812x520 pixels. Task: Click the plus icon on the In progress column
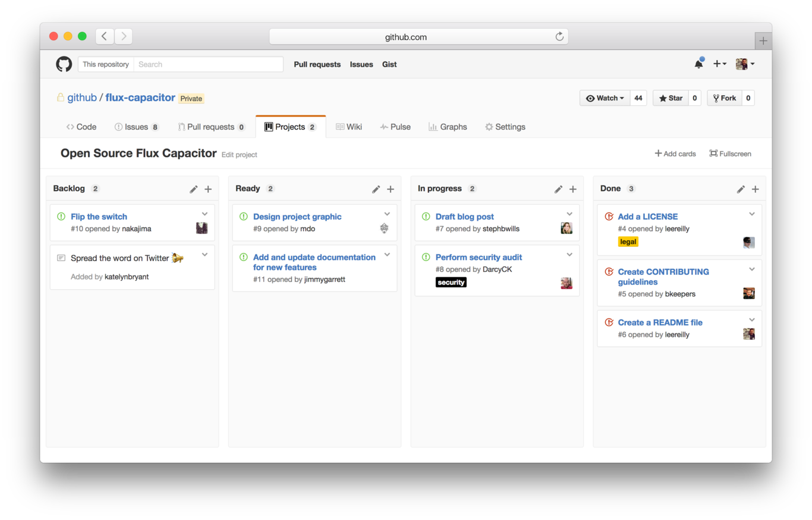coord(572,189)
